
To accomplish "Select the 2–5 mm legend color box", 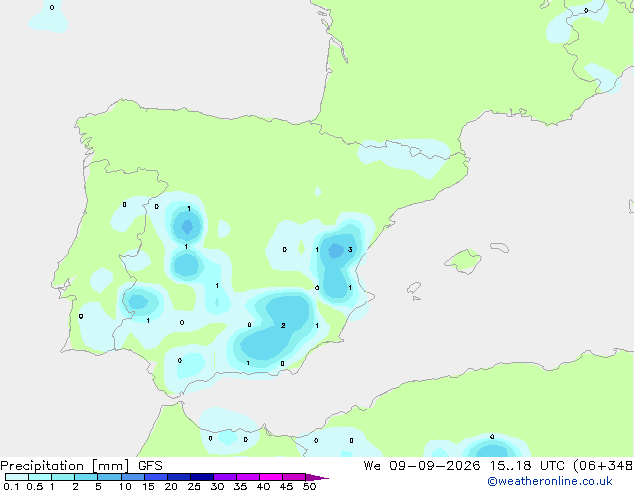I will 86,477.
